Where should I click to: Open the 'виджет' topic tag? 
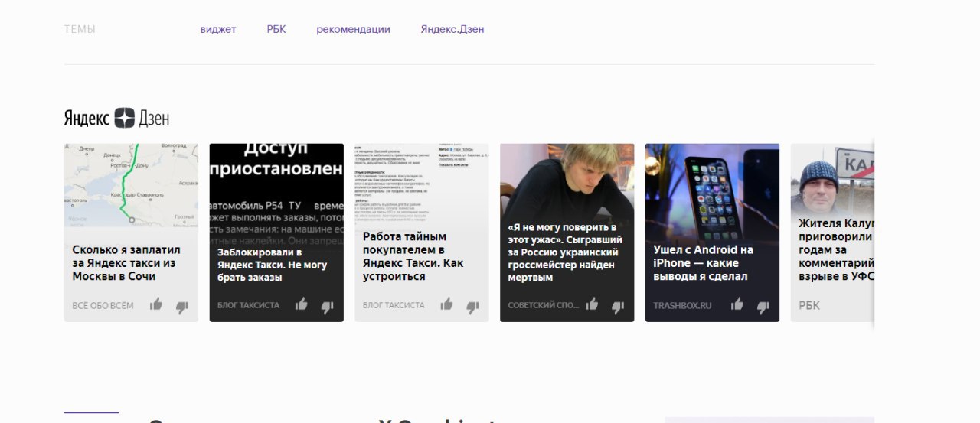tap(218, 29)
